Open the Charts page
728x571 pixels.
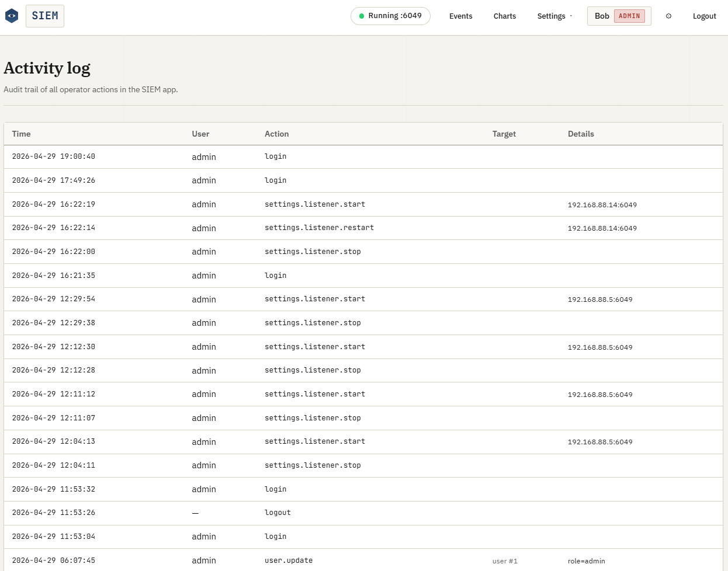click(x=505, y=16)
